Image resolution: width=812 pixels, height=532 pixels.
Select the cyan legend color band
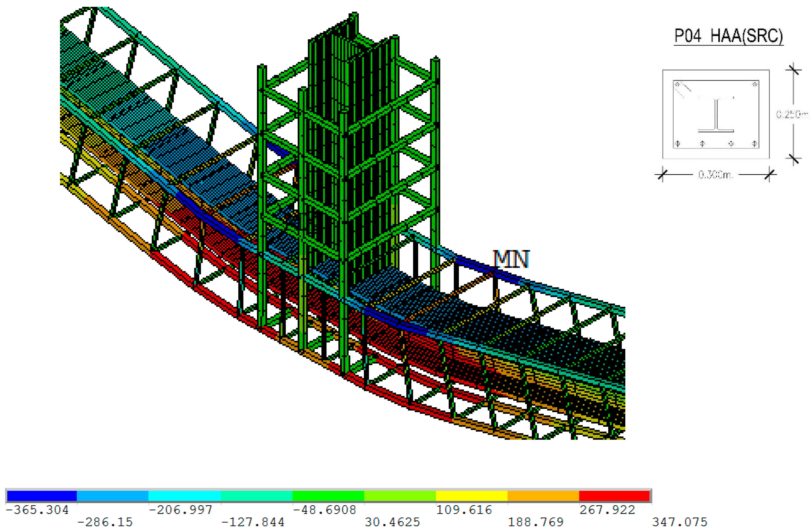click(x=185, y=495)
